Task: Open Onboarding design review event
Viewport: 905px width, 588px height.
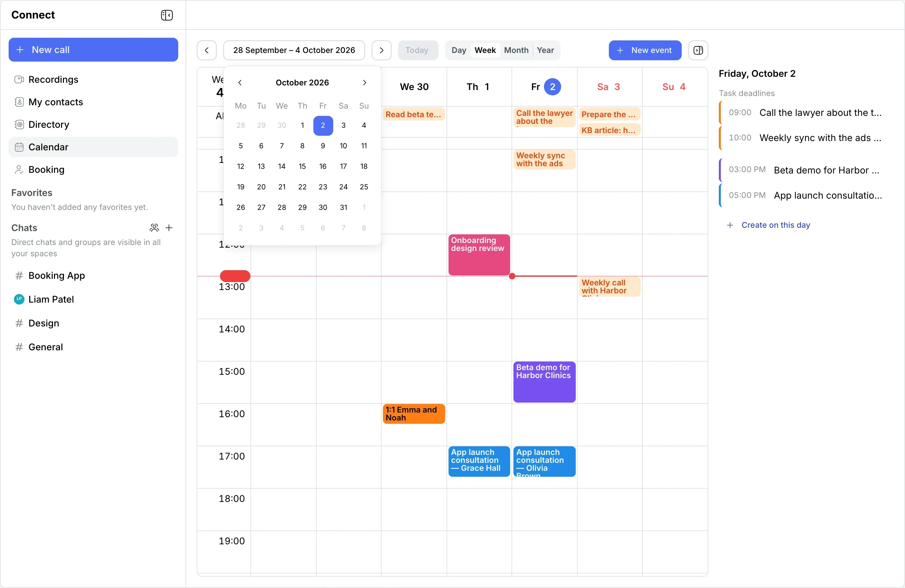Action: [479, 255]
